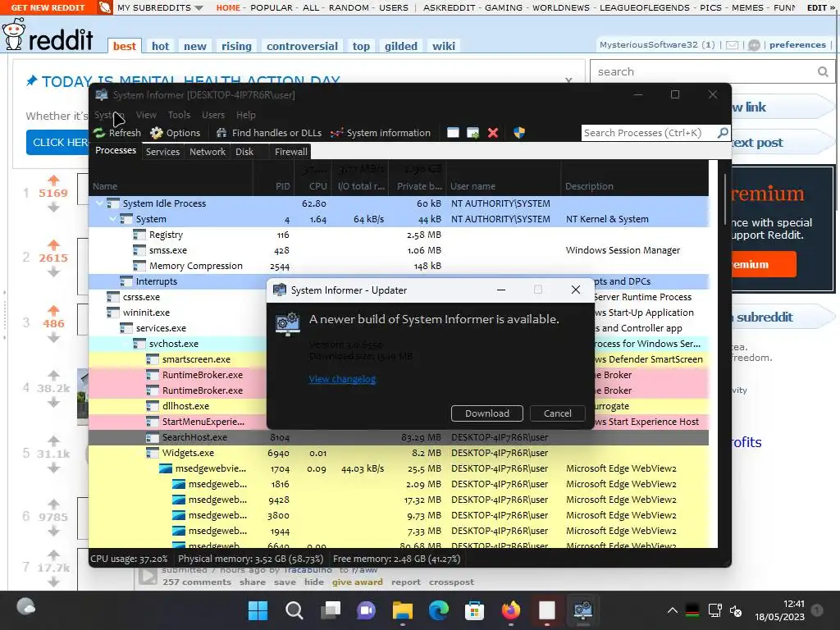
Task: Click the magnifier in process search box
Action: (723, 132)
